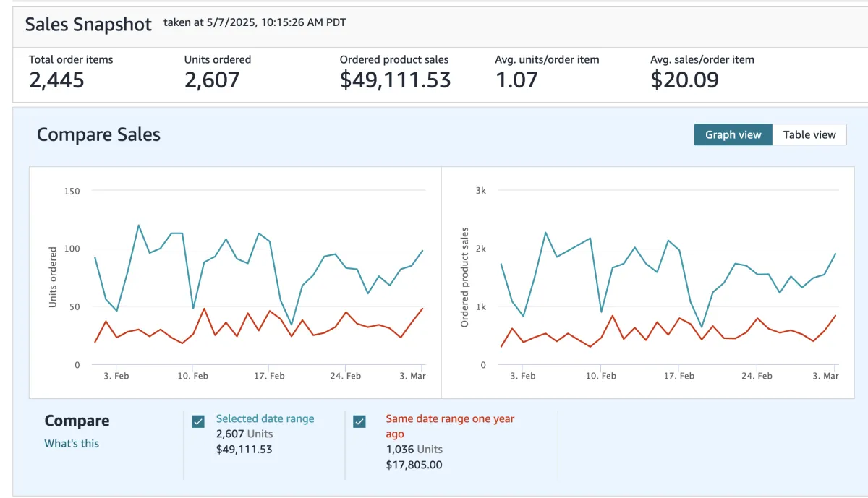Click 17. Feb marker on Units ordered chart

coord(269,376)
